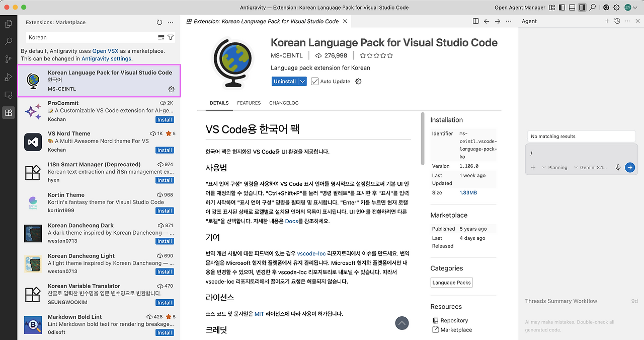Viewport: 644px width, 340px height.
Task: Install the VS Nord Theme extension
Action: pyautogui.click(x=165, y=150)
